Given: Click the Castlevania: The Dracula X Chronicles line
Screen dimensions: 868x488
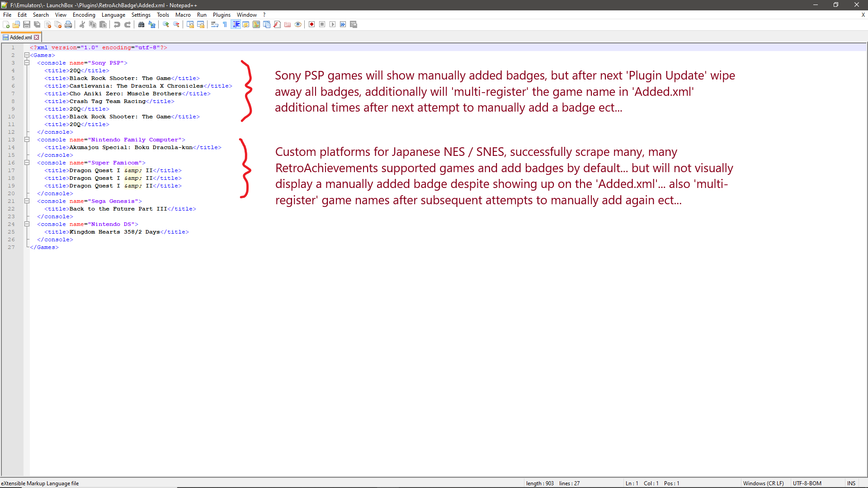Looking at the screenshot, I should click(x=138, y=86).
